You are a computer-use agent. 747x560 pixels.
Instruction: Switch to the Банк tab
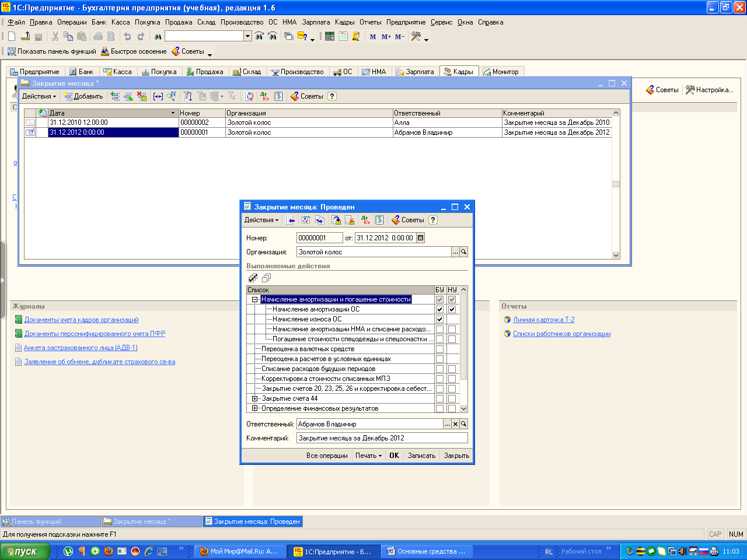click(81, 72)
